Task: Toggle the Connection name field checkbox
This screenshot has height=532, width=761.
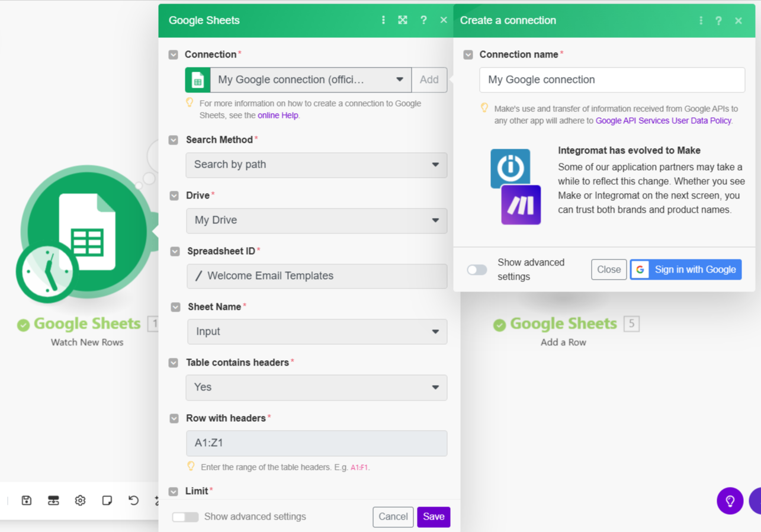Action: [x=468, y=55]
